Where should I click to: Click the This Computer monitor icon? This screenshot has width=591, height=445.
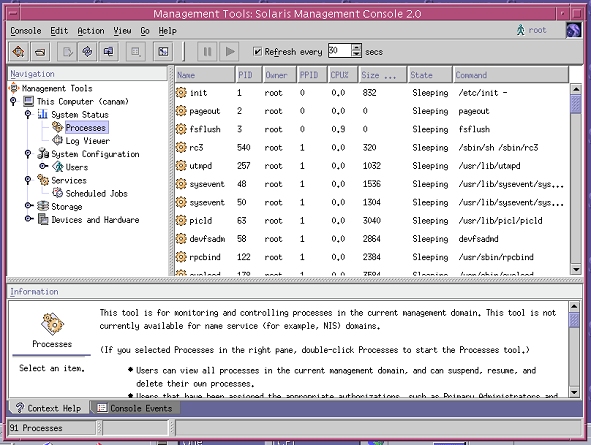click(29, 101)
